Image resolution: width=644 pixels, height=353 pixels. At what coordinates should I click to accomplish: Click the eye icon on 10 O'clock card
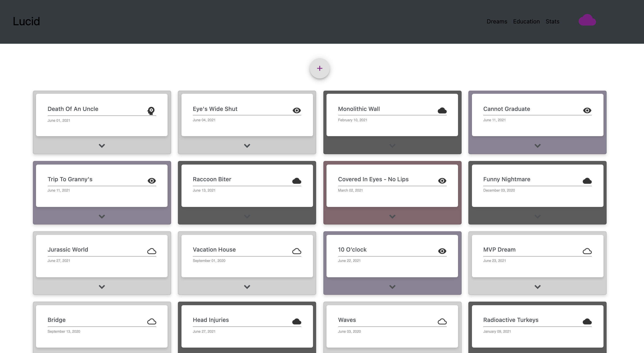click(x=442, y=251)
